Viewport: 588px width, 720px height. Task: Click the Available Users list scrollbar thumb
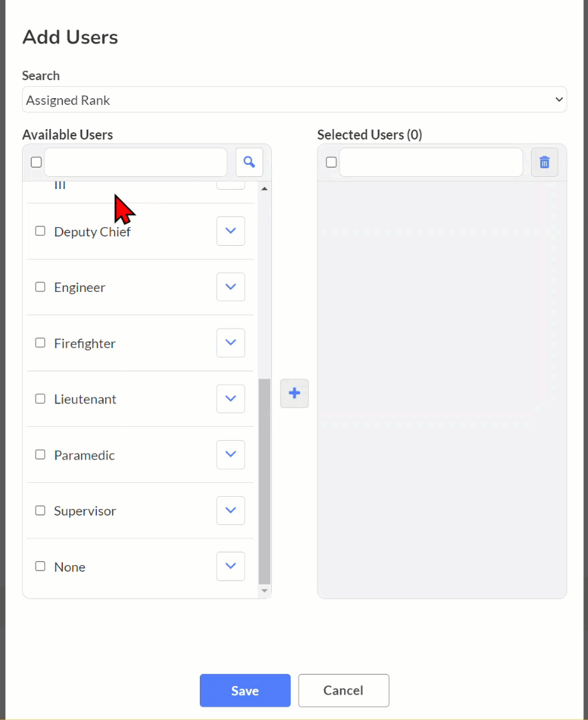265,481
